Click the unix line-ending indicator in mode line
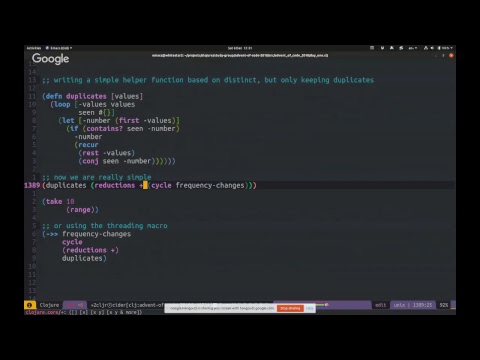This screenshot has width=480, height=360. point(399,305)
